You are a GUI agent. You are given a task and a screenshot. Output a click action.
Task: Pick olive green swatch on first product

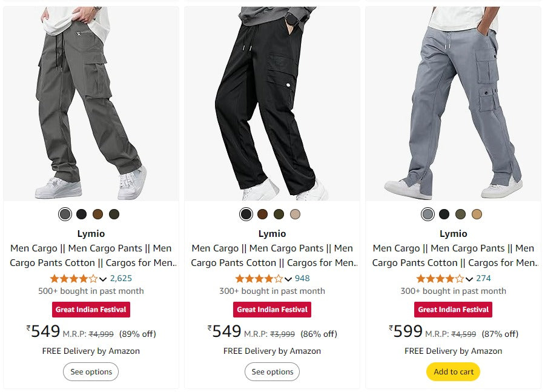[x=114, y=214]
